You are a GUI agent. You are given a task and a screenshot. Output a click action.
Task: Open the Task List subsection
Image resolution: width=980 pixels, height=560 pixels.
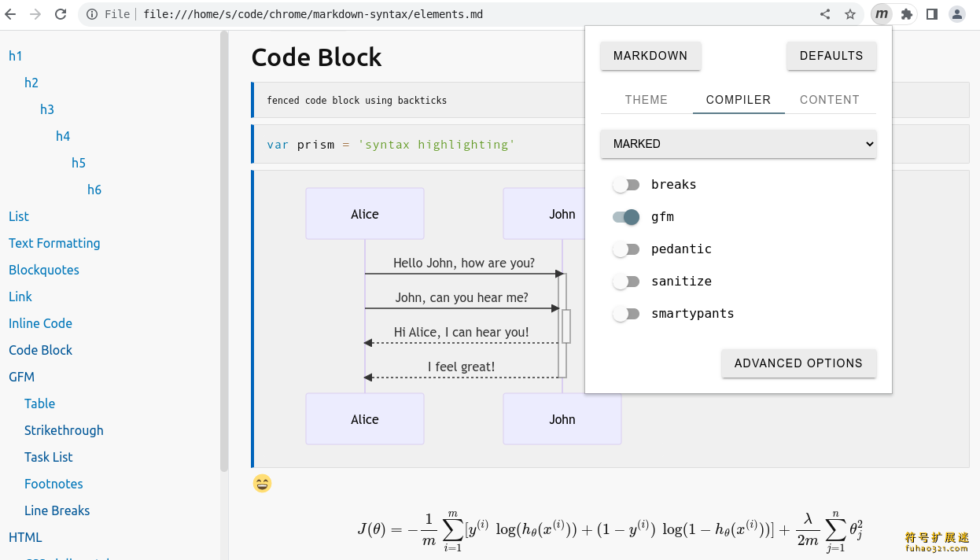pos(48,457)
